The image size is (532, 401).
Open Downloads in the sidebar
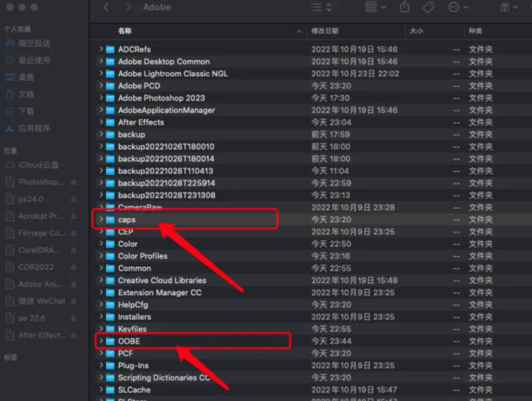click(20, 111)
